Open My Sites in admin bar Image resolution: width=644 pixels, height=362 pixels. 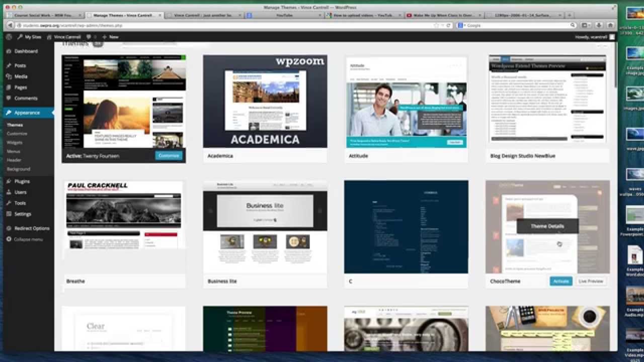coord(29,37)
